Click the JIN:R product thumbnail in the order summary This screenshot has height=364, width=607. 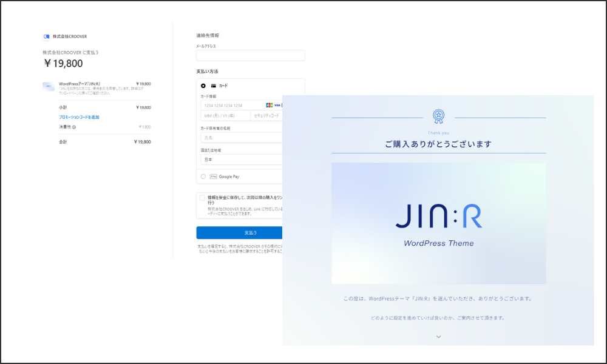(x=49, y=86)
